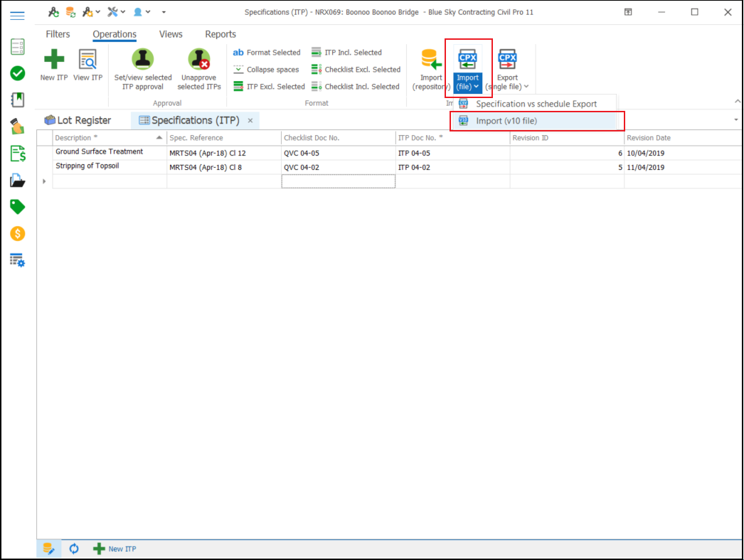
Task: Click the empty Checklist Doc No. cell
Action: 338,181
